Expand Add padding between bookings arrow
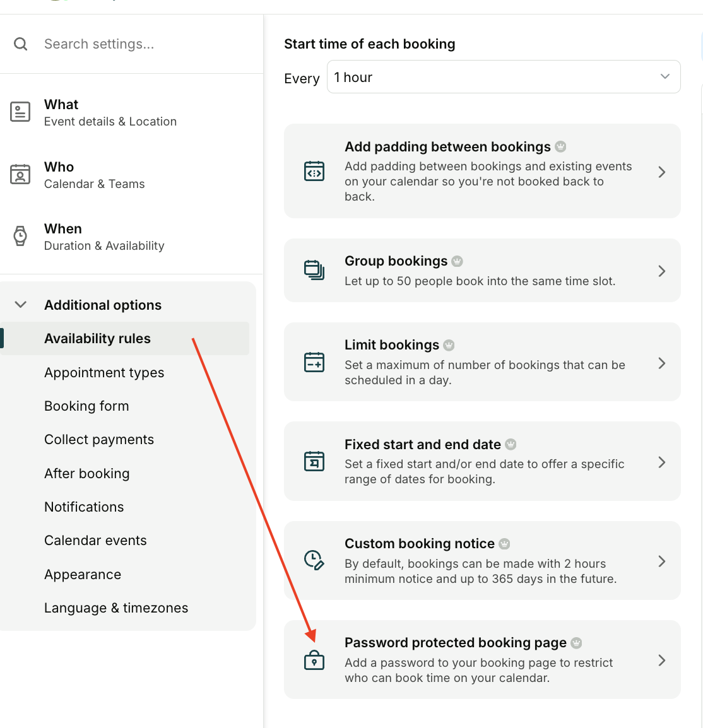The width and height of the screenshot is (703, 728). 662,172
